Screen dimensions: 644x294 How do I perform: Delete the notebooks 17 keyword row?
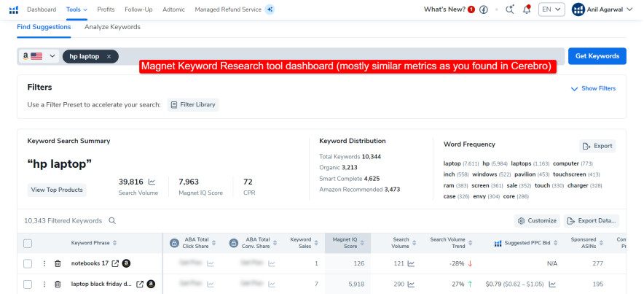click(x=58, y=263)
